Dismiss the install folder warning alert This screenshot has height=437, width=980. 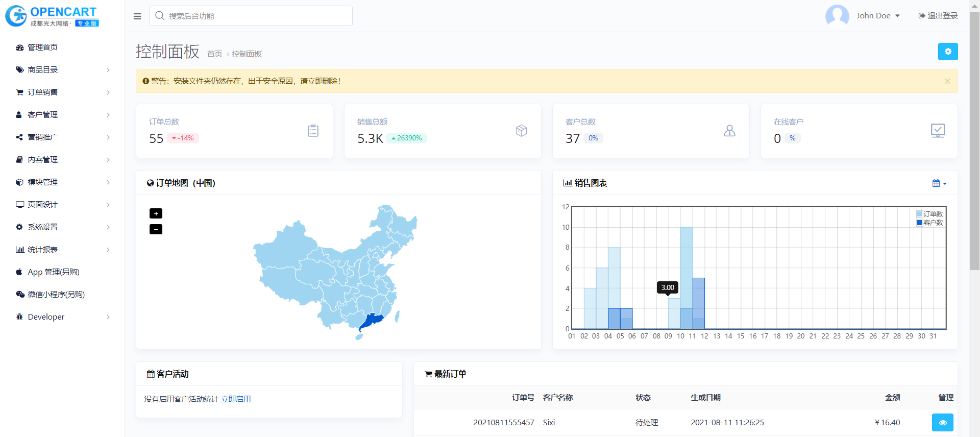[947, 81]
